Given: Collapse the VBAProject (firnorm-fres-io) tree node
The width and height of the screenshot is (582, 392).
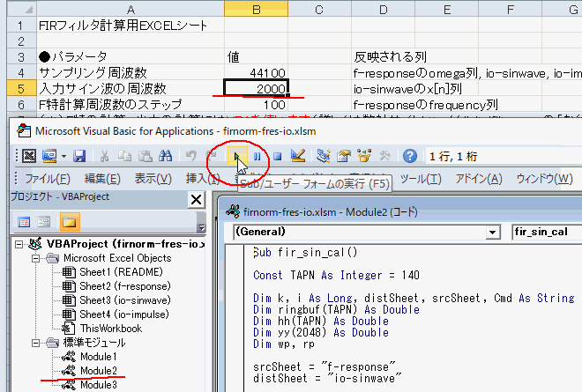Looking at the screenshot, I should pos(19,244).
